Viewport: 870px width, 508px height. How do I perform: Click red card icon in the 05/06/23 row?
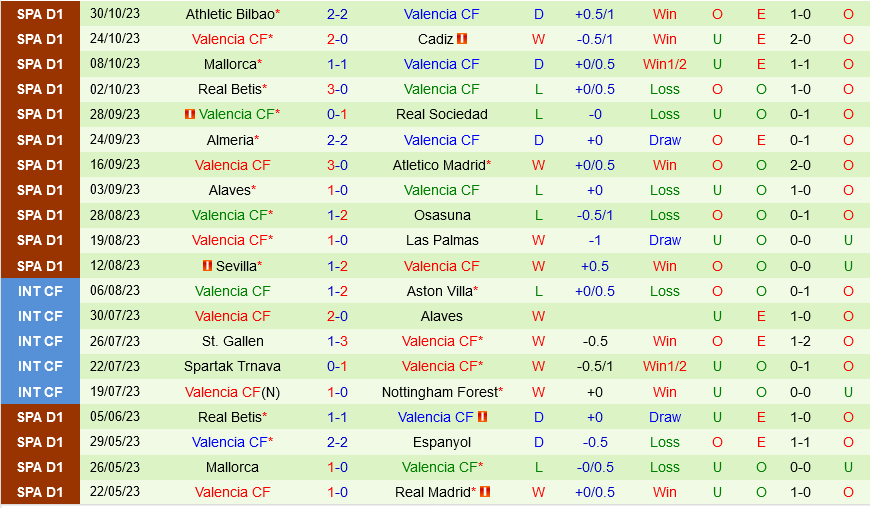(482, 417)
